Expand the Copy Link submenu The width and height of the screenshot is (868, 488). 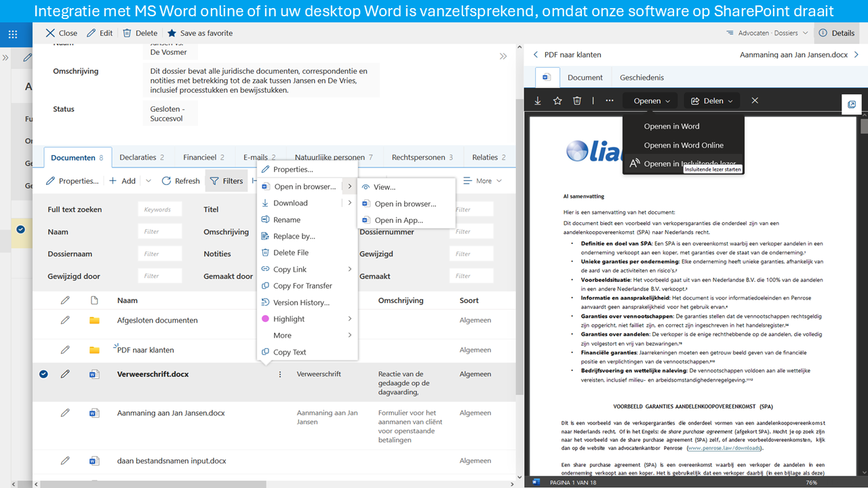pos(350,269)
